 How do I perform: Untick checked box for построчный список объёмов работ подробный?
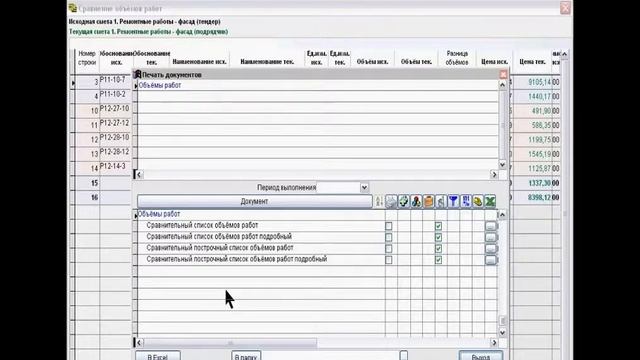click(x=438, y=260)
